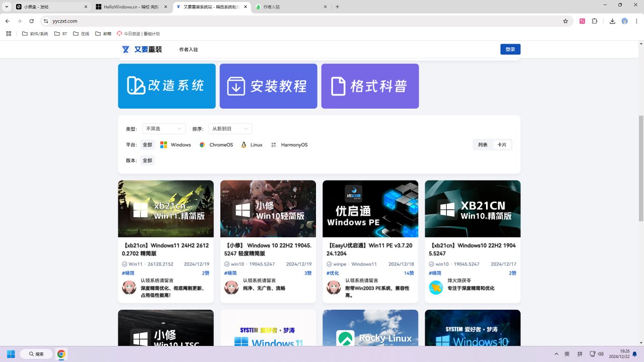
Task: Go back using the browser back arrow
Action: 8,21
